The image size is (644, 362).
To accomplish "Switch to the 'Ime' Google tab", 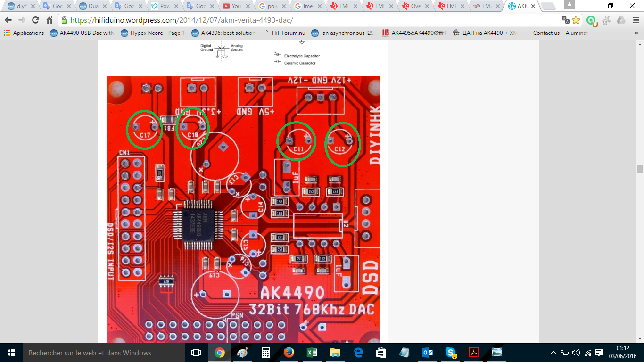I will [307, 6].
